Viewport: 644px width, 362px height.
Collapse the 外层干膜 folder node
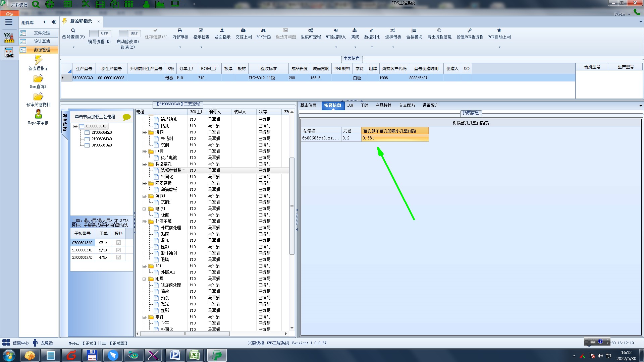(x=144, y=222)
